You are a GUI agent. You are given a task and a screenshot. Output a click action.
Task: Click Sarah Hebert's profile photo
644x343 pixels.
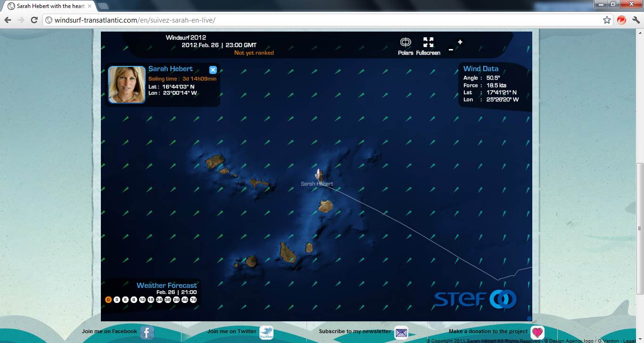point(127,84)
